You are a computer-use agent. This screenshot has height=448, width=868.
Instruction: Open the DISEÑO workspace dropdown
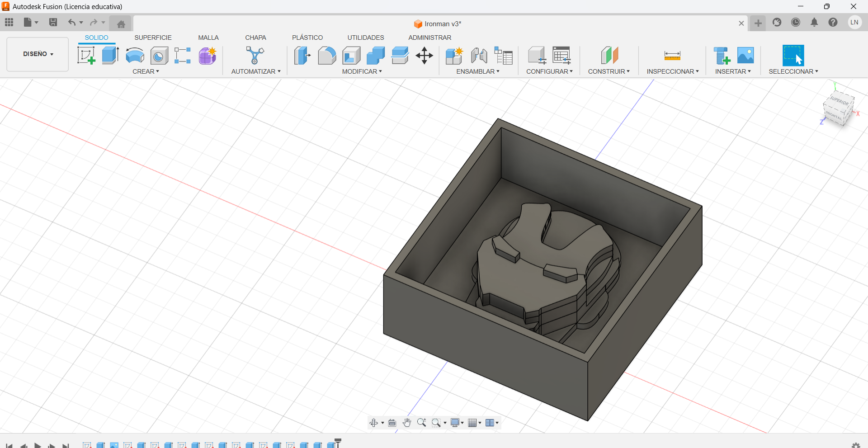[x=38, y=54]
